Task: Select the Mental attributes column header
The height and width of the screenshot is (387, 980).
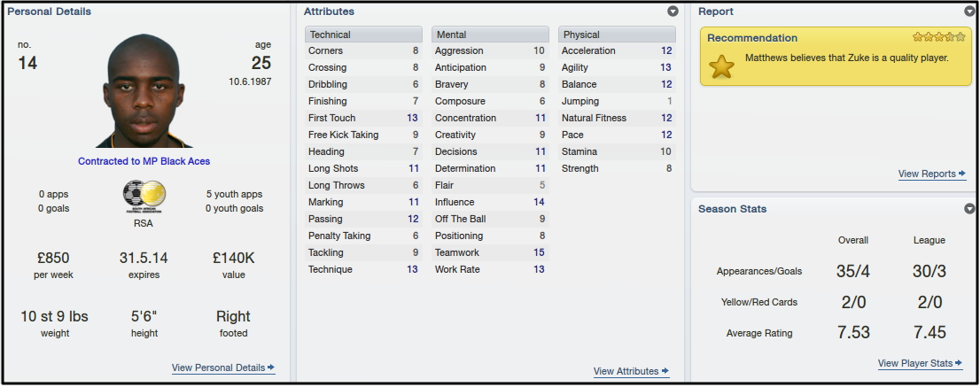Action: pyautogui.click(x=490, y=35)
